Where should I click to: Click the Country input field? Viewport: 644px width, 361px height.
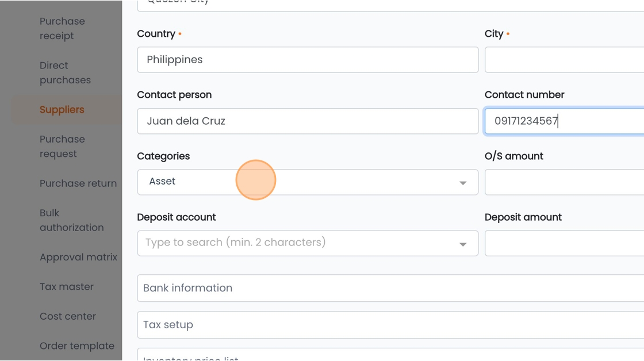(308, 60)
